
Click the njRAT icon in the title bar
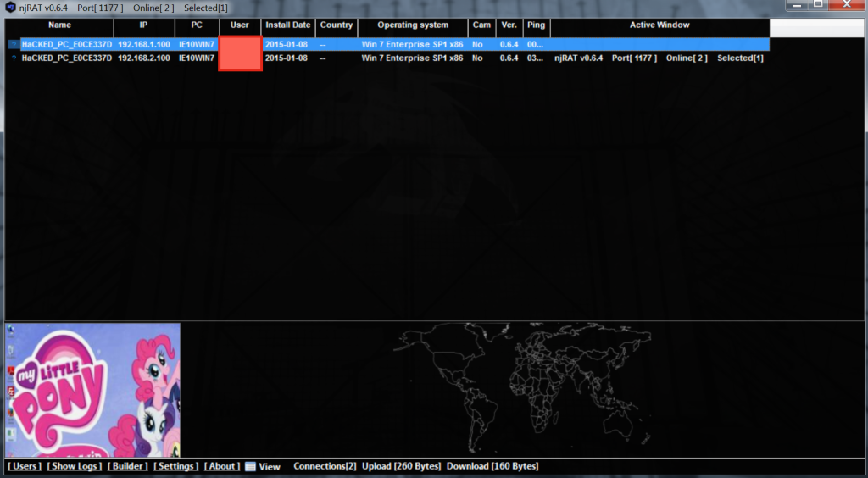point(10,8)
